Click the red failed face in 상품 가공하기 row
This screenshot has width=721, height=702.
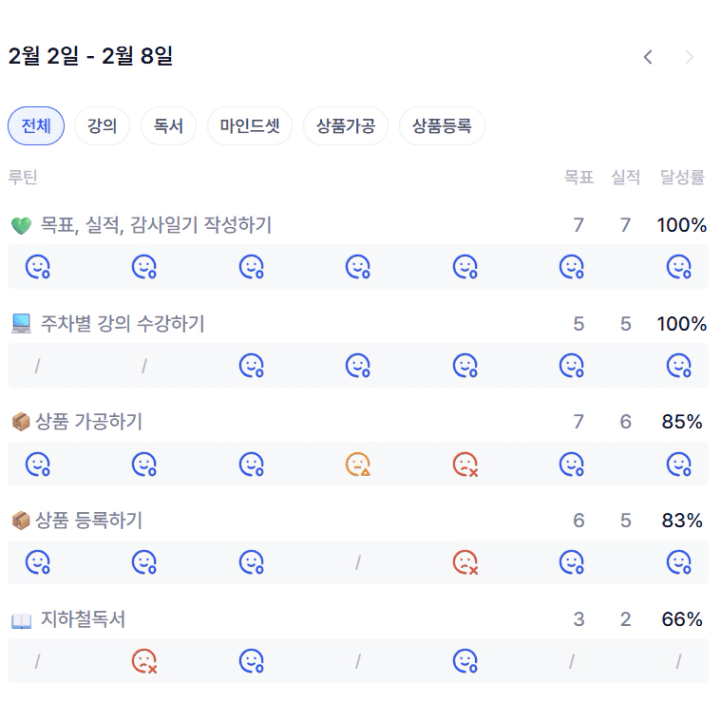point(465,464)
